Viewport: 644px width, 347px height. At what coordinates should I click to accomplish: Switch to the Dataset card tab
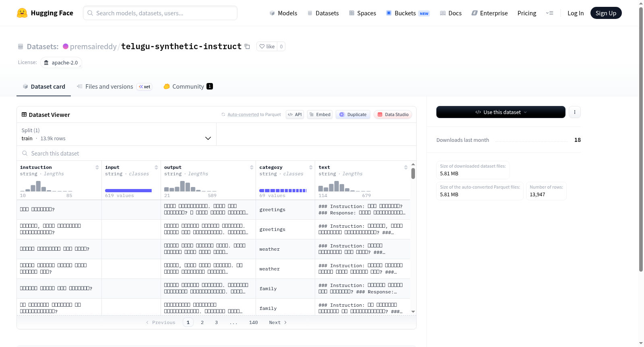[x=44, y=87]
